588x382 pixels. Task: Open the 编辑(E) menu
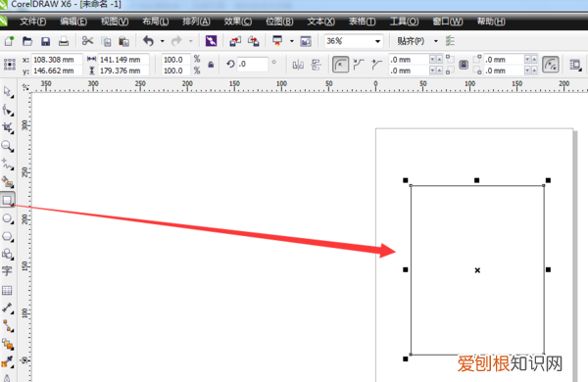pyautogui.click(x=73, y=22)
